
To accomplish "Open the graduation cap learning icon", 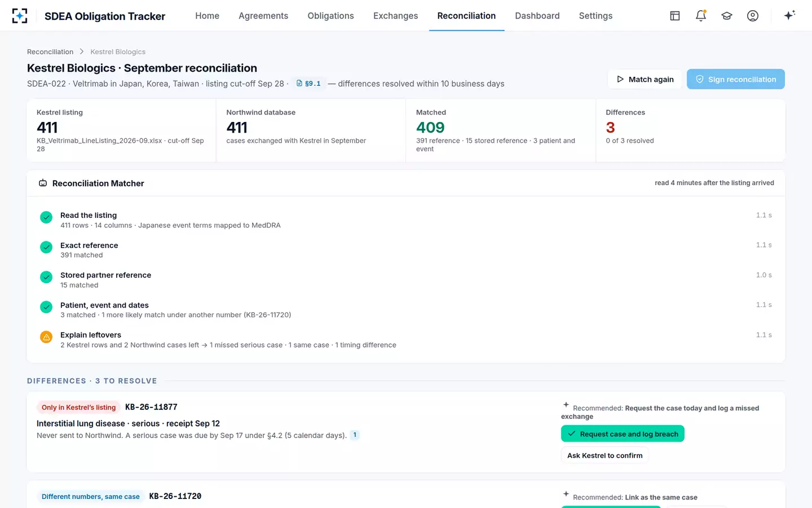I will pos(727,16).
